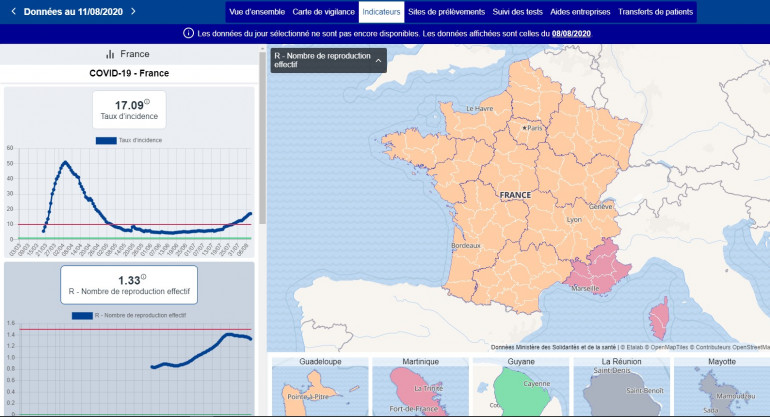
Task: Open the Suivi des tests tab
Action: (517, 12)
